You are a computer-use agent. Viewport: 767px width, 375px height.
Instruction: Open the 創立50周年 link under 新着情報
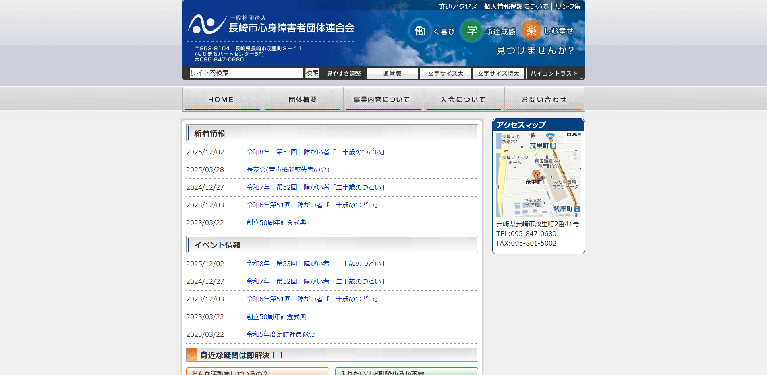[x=276, y=222]
